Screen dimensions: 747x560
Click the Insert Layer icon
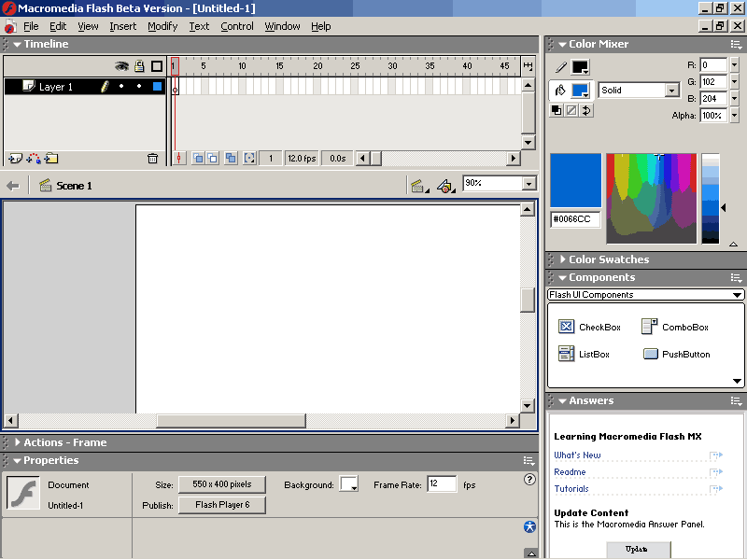(x=14, y=159)
